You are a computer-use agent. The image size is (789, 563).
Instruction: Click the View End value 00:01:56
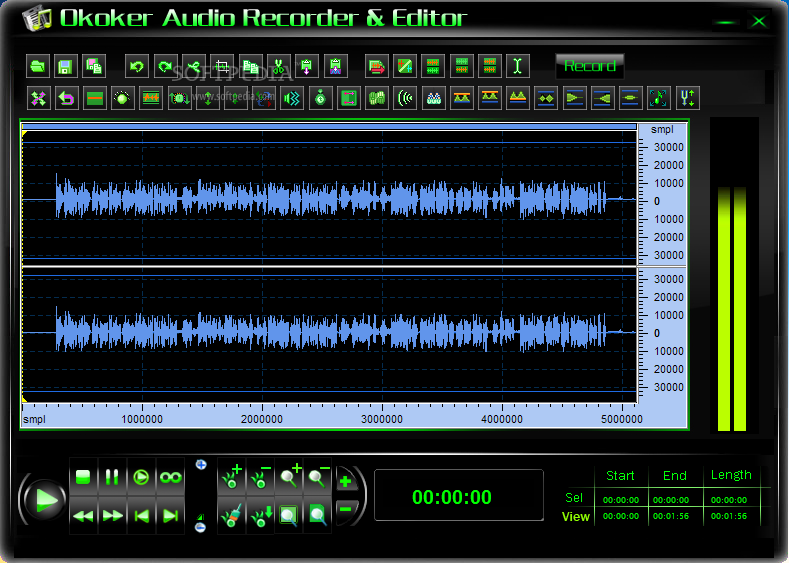tap(671, 516)
